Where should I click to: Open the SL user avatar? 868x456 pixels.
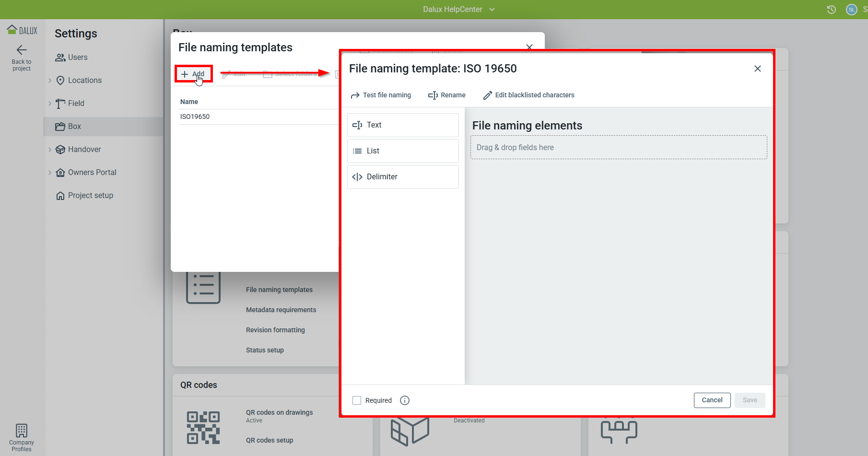(x=852, y=10)
